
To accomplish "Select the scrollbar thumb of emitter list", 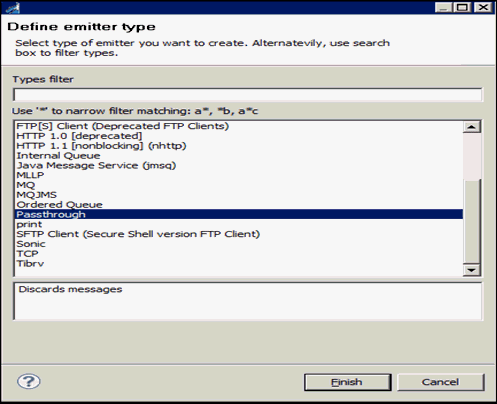I will (471, 221).
